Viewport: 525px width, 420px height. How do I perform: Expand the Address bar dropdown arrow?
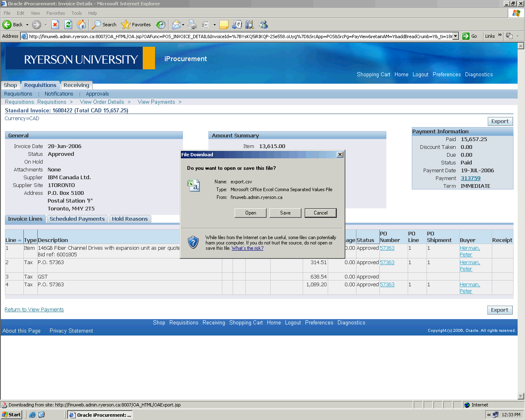point(455,36)
